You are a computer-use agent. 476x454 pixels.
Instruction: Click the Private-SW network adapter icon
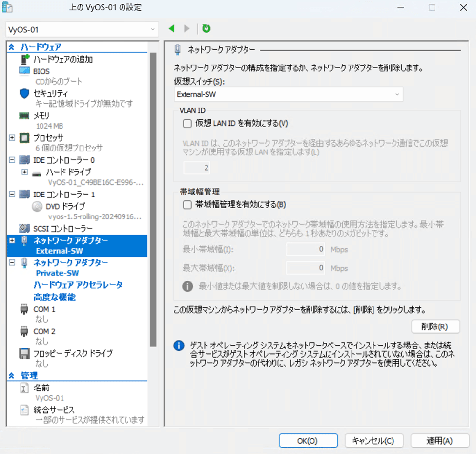24,262
